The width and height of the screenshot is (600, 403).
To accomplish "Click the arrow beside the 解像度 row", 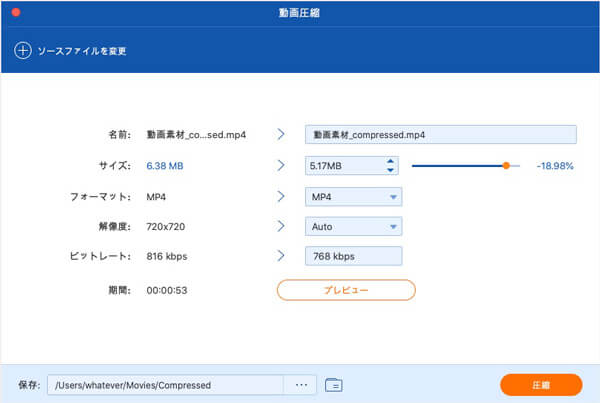I will tap(281, 226).
